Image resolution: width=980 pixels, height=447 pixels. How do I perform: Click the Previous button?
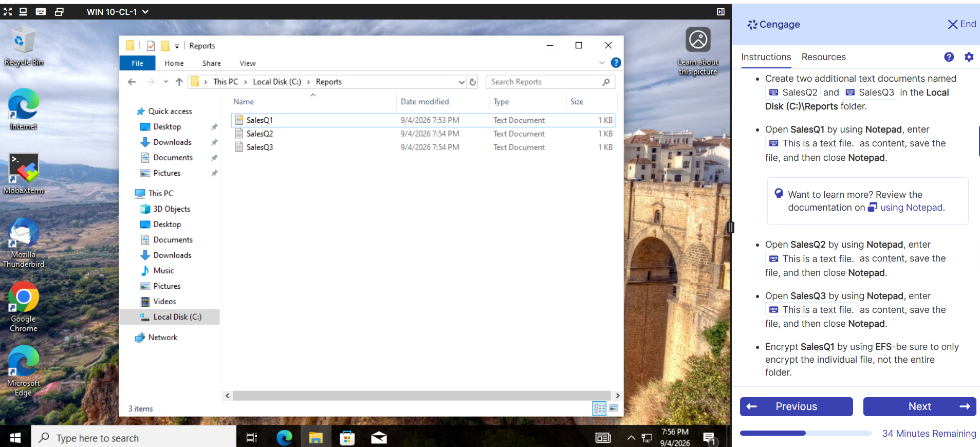click(x=796, y=406)
